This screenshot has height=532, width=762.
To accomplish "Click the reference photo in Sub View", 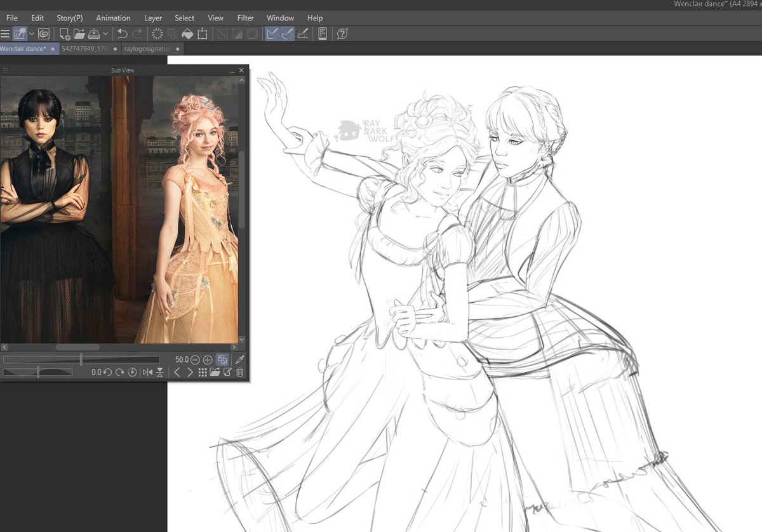I will pyautogui.click(x=119, y=209).
